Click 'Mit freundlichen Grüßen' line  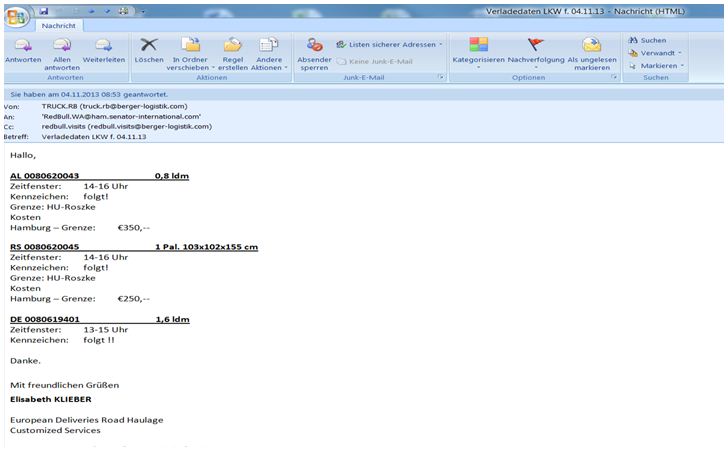[x=65, y=385]
